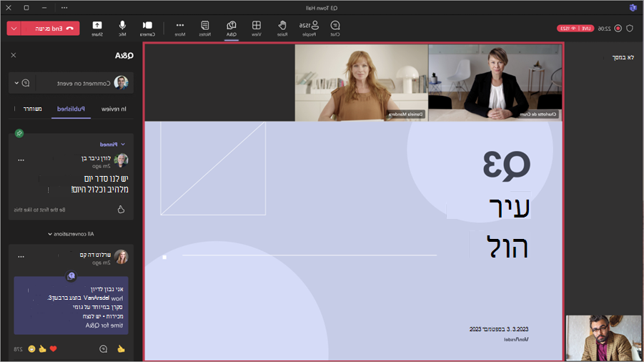The width and height of the screenshot is (644, 362).
Task: Open the shield privacy icon
Action: click(630, 29)
